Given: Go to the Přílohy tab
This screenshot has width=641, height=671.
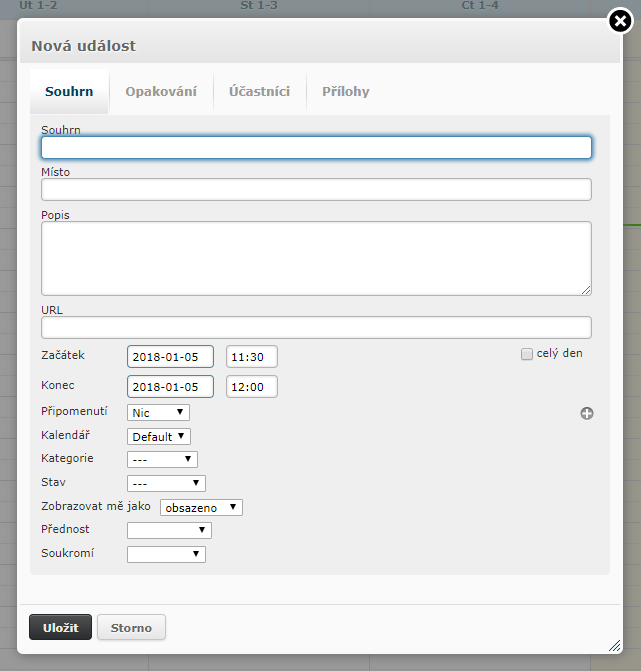Looking at the screenshot, I should 345,92.
